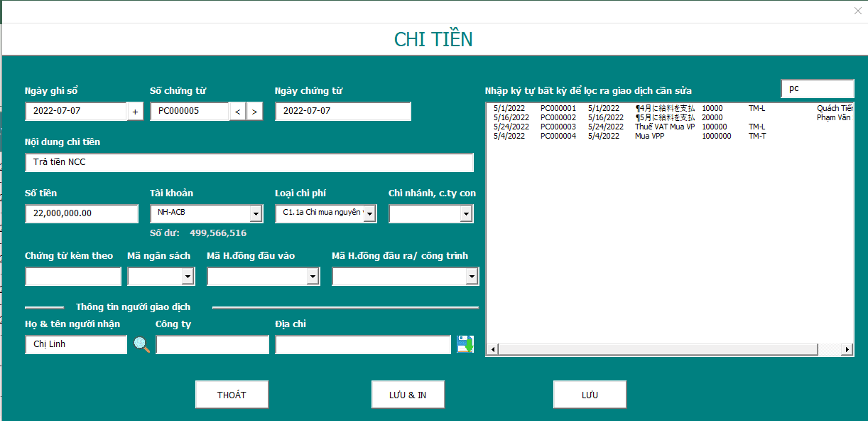Click the plus button next to booking date
Image resolution: width=868 pixels, height=421 pixels.
pos(136,112)
